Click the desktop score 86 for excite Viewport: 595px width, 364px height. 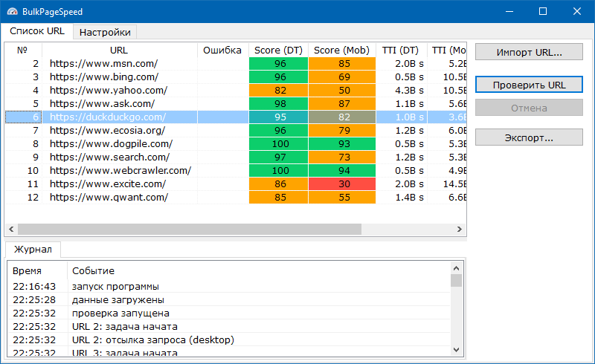click(278, 184)
